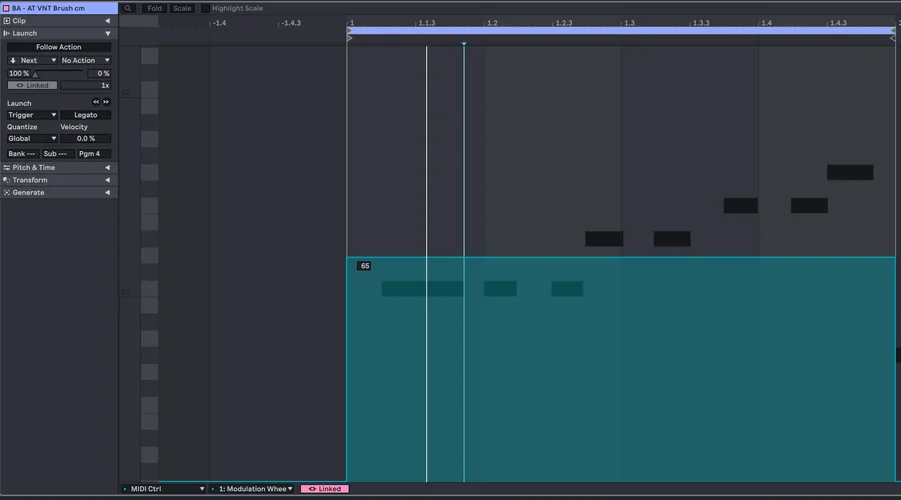Screen dimensions: 901x500
Task: Click the 1.3 ruler position
Action: (x=629, y=23)
